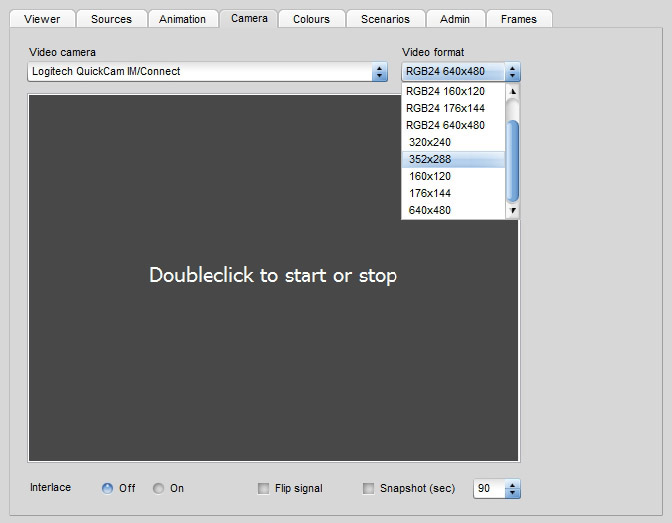
Task: Open the Sources tab
Action: [x=111, y=19]
